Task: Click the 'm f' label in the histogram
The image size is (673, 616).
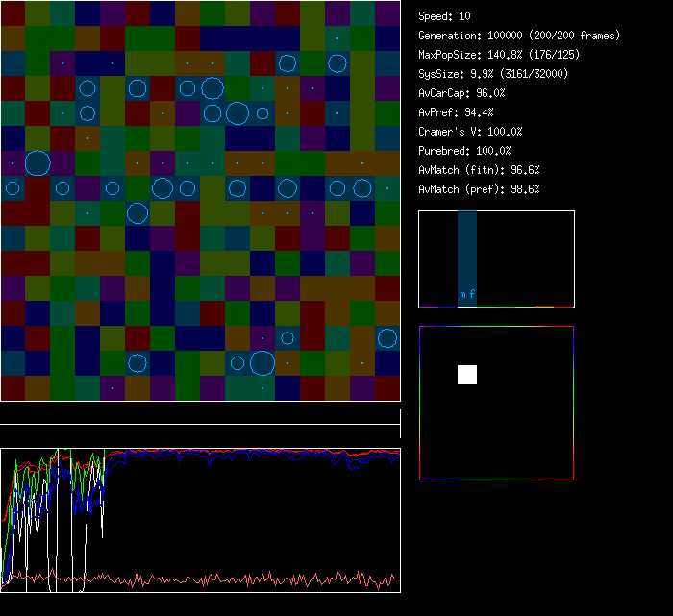Action: click(x=467, y=295)
